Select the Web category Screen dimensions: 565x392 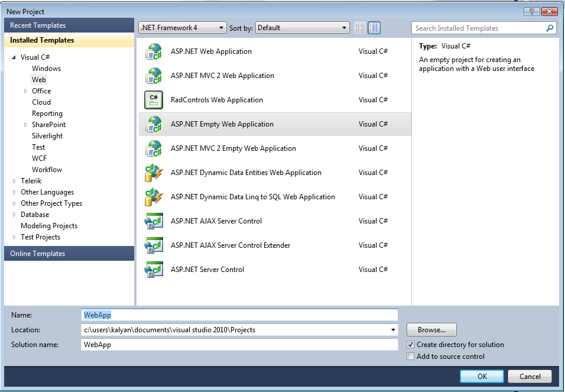point(39,80)
